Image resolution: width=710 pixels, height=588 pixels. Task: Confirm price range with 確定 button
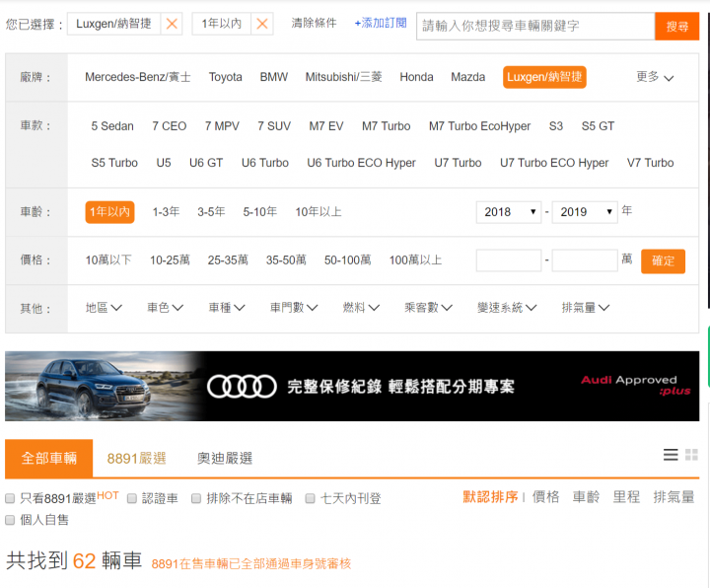click(663, 261)
